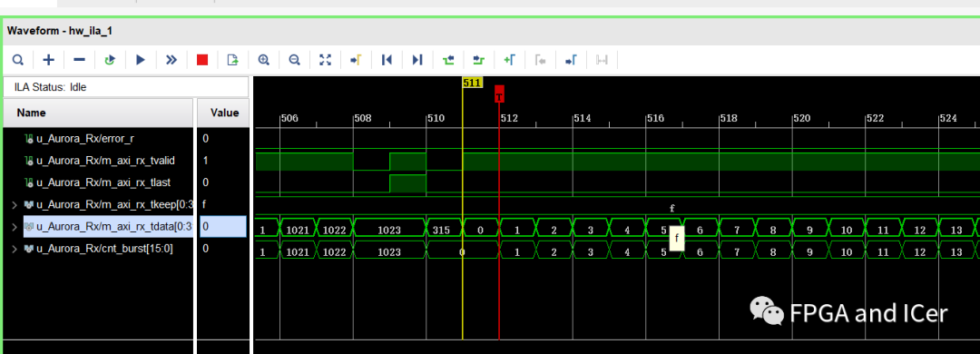Click the Add signal plus icon

click(x=49, y=60)
